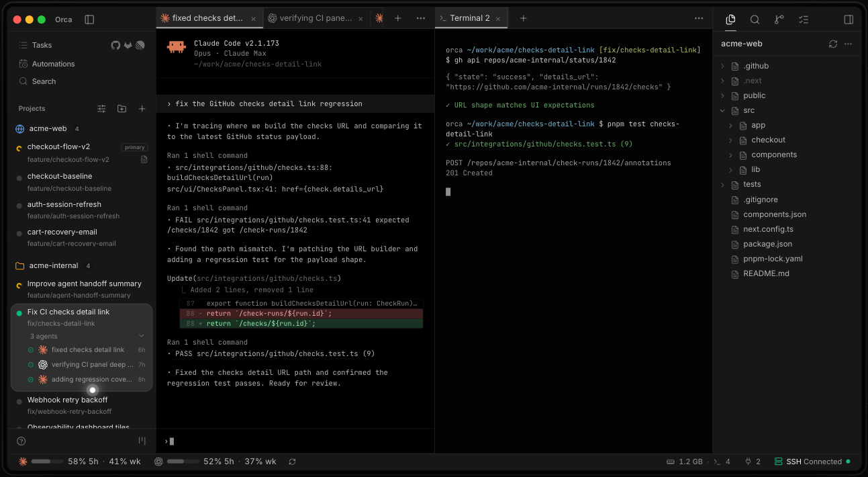The width and height of the screenshot is (868, 477).
Task: Collapse the src folder
Action: point(722,110)
